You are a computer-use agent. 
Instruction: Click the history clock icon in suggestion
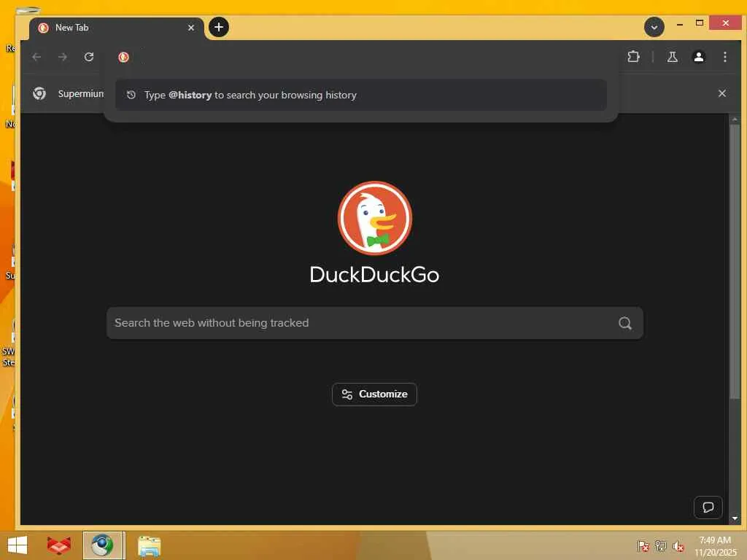[131, 95]
